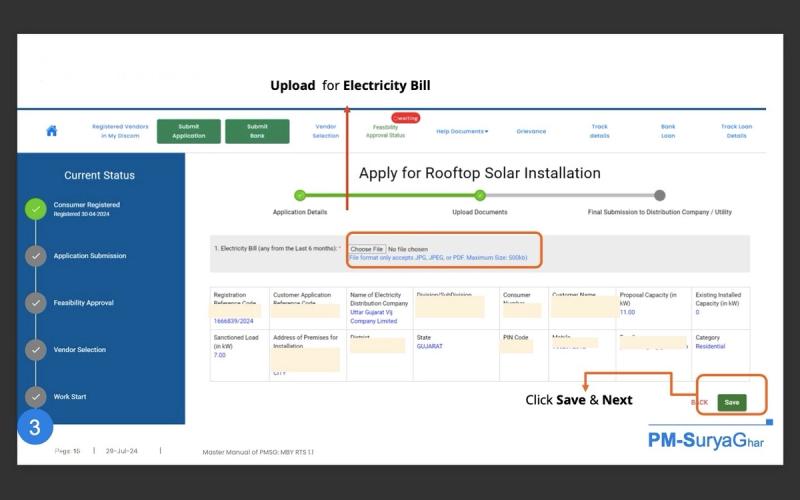Click the Upload Documents step label
Image resolution: width=800 pixels, height=500 pixels.
(480, 212)
